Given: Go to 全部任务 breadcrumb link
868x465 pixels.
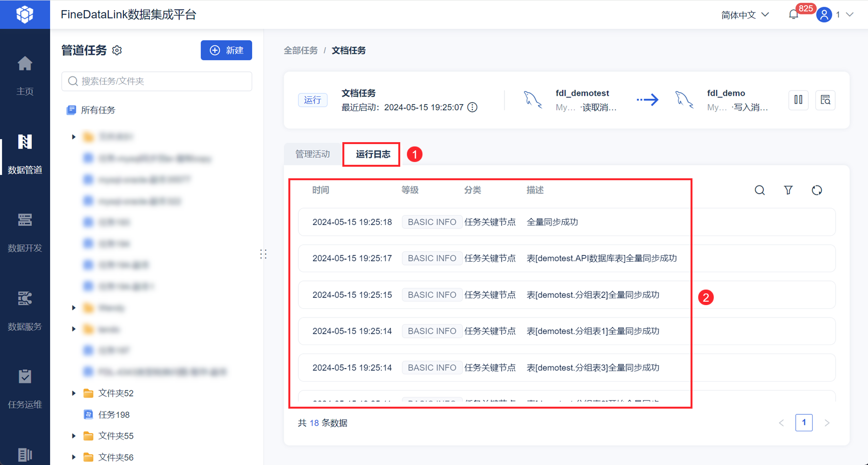Looking at the screenshot, I should [300, 51].
